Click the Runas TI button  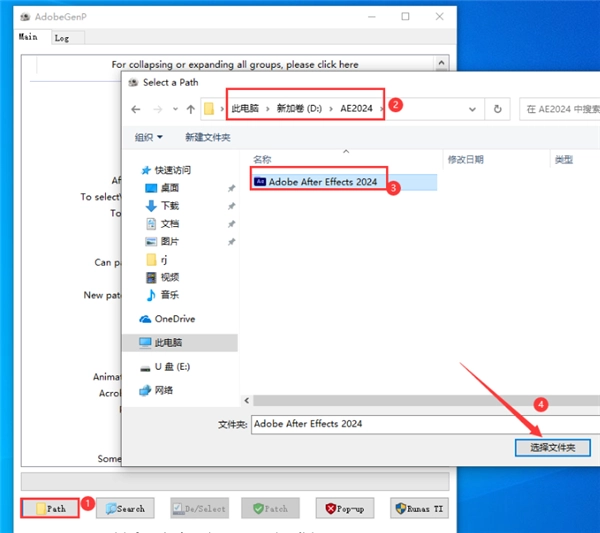419,508
